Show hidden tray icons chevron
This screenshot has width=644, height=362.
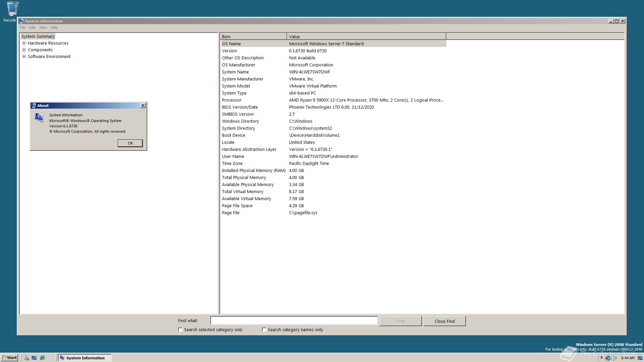(x=601, y=358)
